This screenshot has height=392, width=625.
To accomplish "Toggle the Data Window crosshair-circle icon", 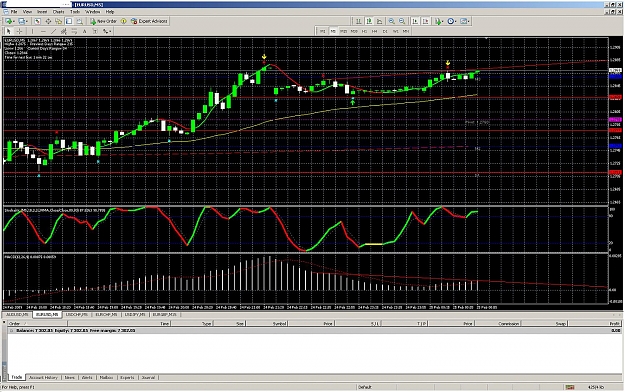I will 48,21.
